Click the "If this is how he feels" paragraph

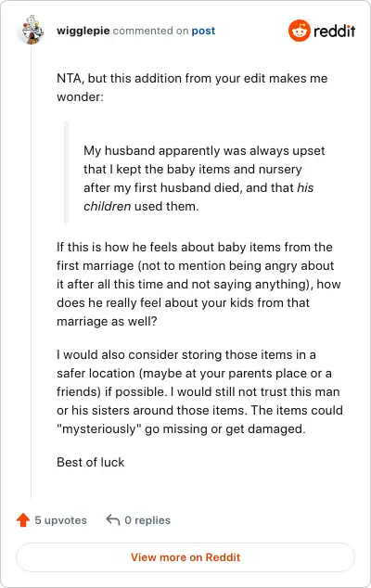pyautogui.click(x=198, y=284)
